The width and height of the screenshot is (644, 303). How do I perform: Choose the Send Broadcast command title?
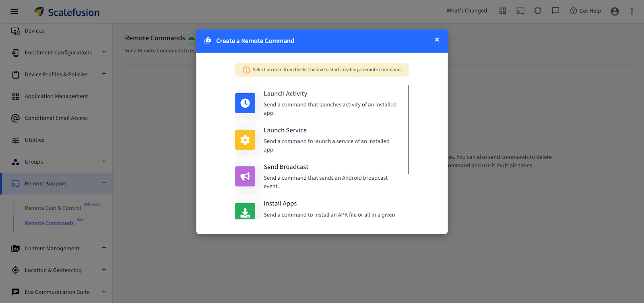click(286, 167)
